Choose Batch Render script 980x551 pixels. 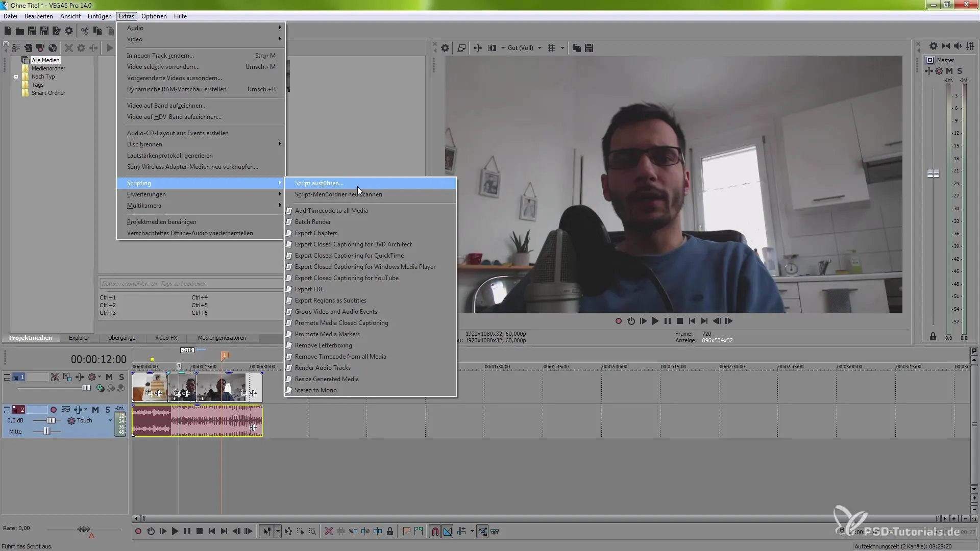[x=370, y=222]
